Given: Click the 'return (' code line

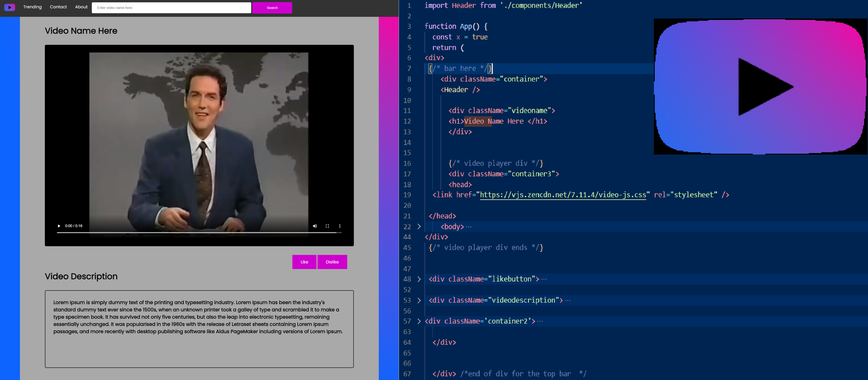Looking at the screenshot, I should tap(448, 48).
